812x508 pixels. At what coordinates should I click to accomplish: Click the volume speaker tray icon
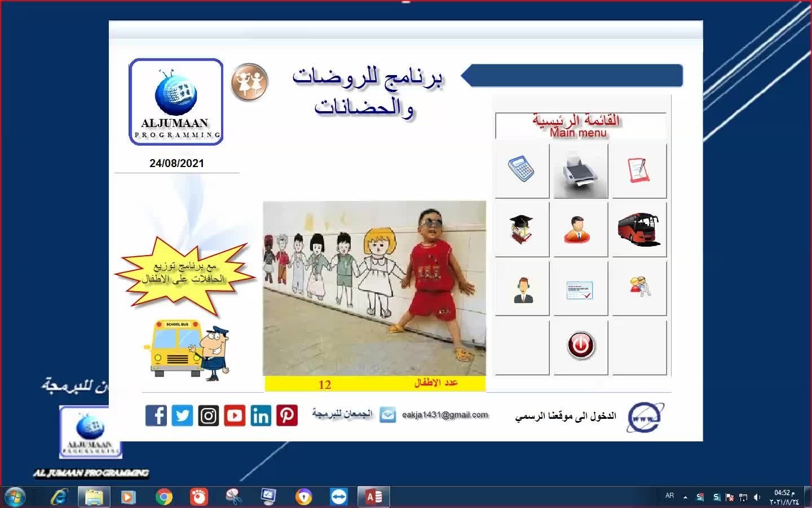757,497
